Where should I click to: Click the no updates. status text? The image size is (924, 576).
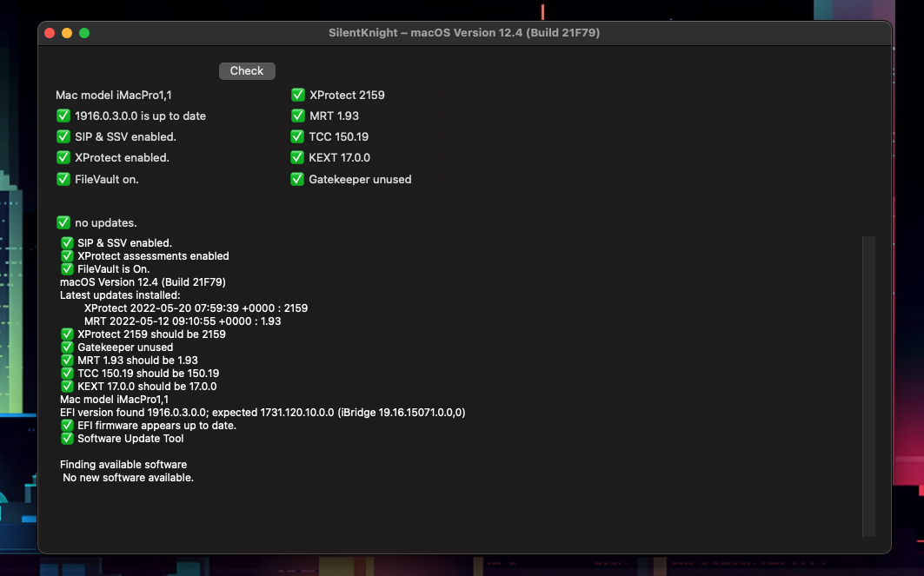106,223
